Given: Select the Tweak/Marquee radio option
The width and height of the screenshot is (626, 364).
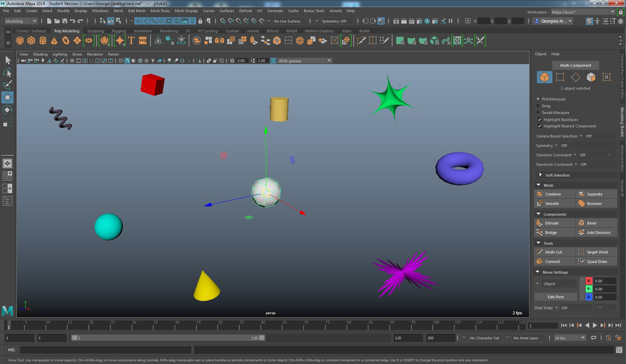Looking at the screenshot, I should tap(538, 113).
